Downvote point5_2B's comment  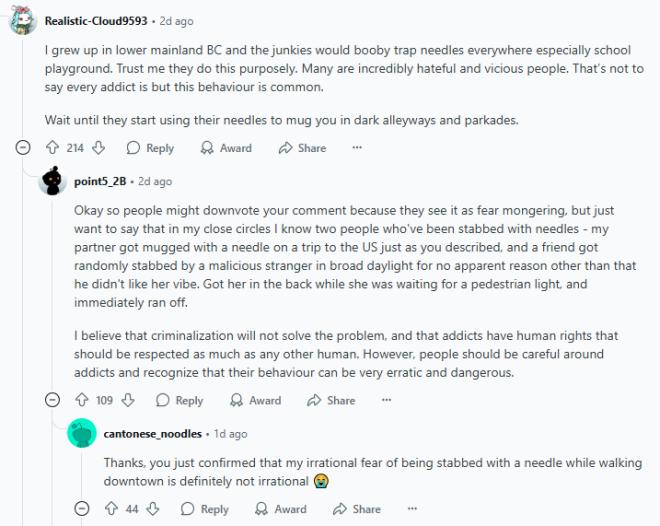pyautogui.click(x=127, y=401)
